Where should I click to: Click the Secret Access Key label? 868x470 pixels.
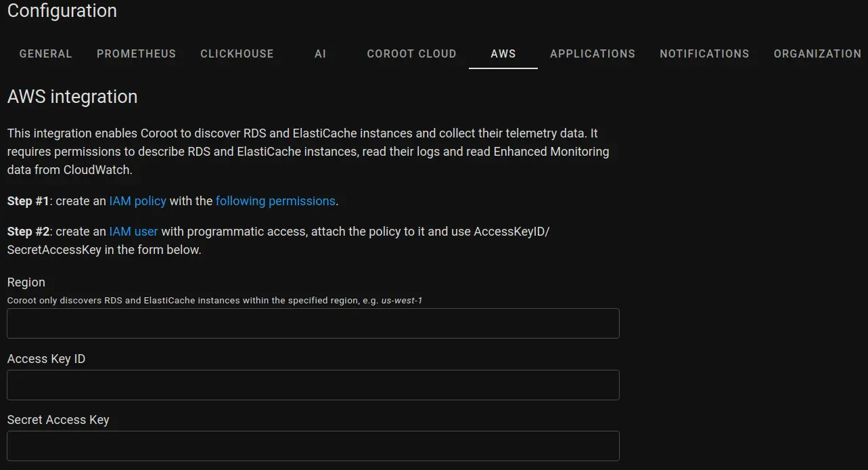click(58, 420)
